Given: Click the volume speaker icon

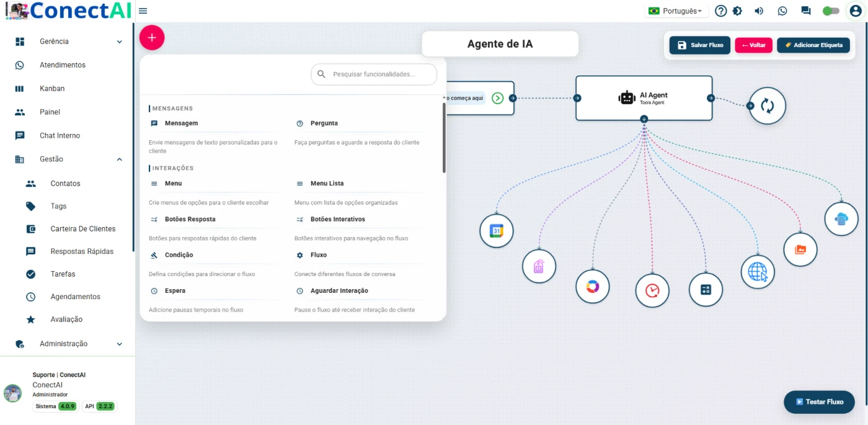Looking at the screenshot, I should (x=759, y=11).
